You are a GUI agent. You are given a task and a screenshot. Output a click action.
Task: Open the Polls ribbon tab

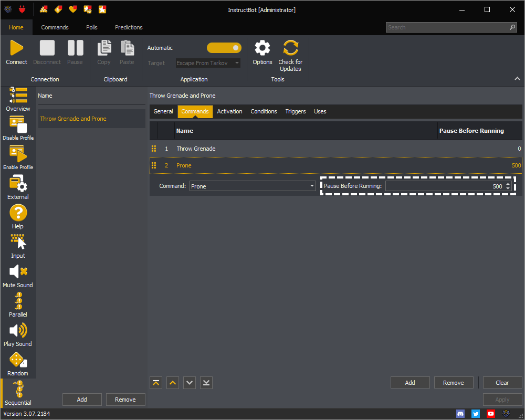[x=92, y=27]
